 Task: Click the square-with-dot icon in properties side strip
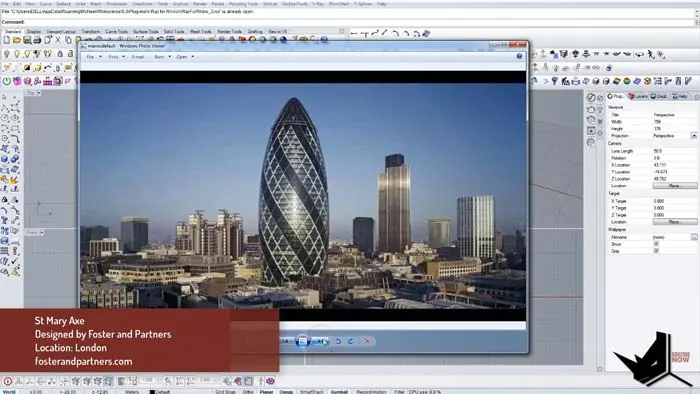coord(592,131)
